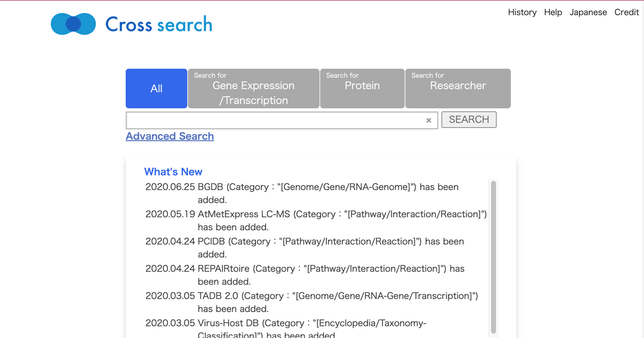Screen dimensions: 644x338
Task: Click the Cross search title text
Action: [159, 24]
